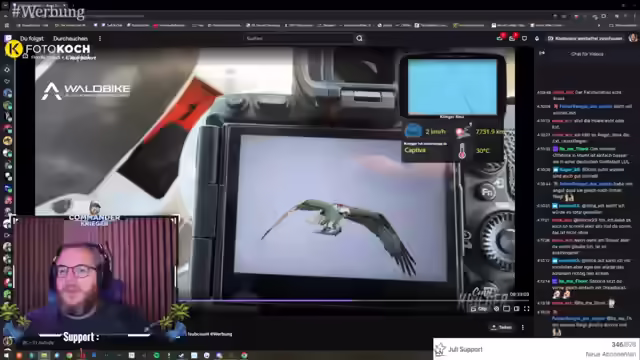
Task: Collapse the chat panel with arrow icon
Action: (542, 53)
